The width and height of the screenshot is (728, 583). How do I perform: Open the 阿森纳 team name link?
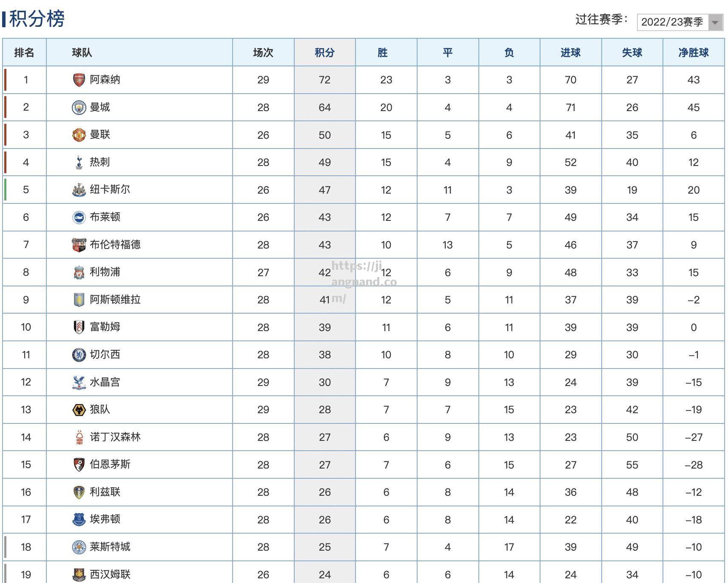point(105,80)
